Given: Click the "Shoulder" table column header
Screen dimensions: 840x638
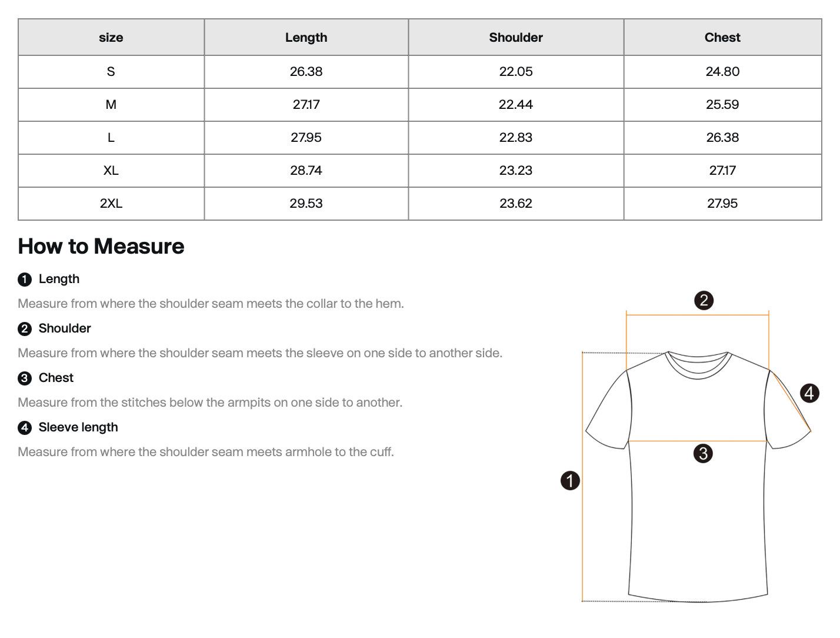Looking at the screenshot, I should (x=516, y=38).
